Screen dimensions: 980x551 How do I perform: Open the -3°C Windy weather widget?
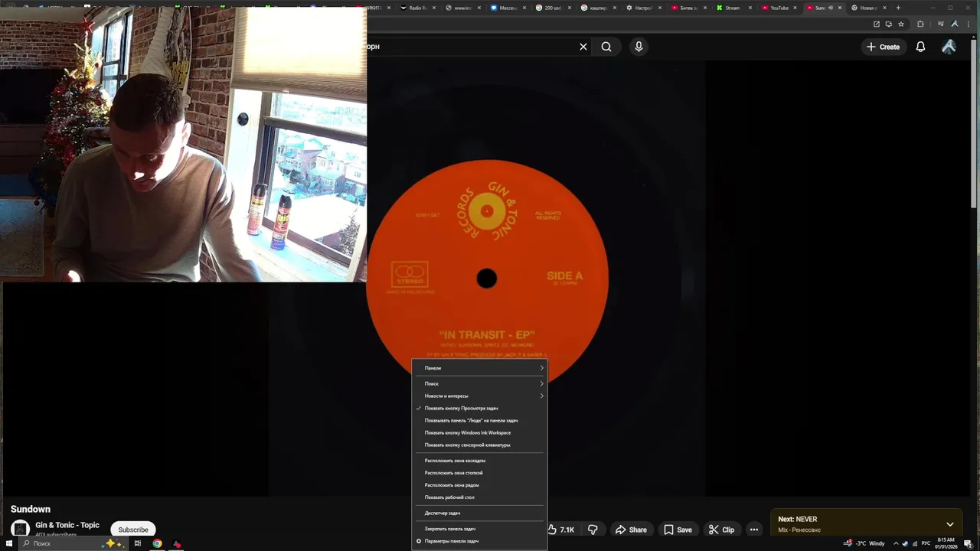click(864, 543)
